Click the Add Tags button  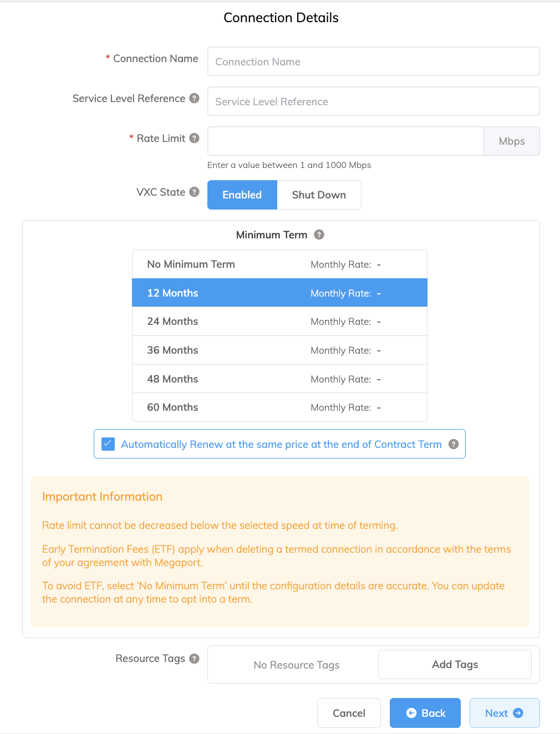pyautogui.click(x=454, y=664)
